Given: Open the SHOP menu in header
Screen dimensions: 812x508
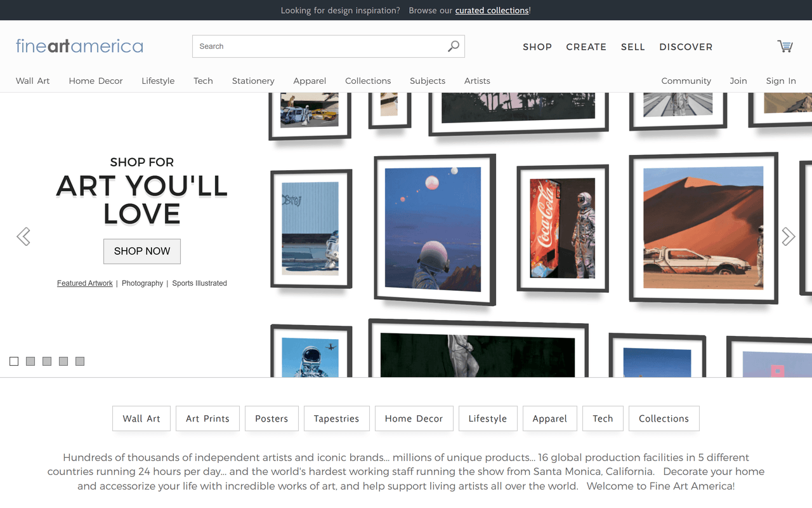Looking at the screenshot, I should (x=537, y=47).
